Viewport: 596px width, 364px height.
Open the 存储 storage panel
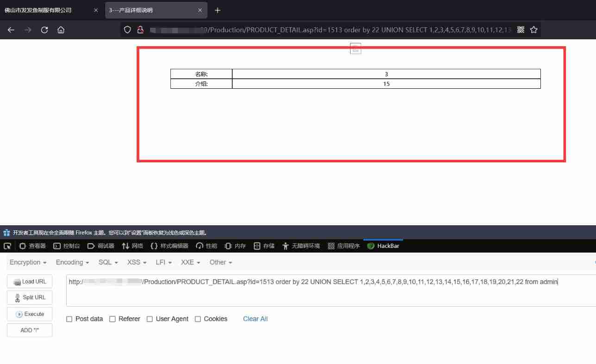pos(264,246)
